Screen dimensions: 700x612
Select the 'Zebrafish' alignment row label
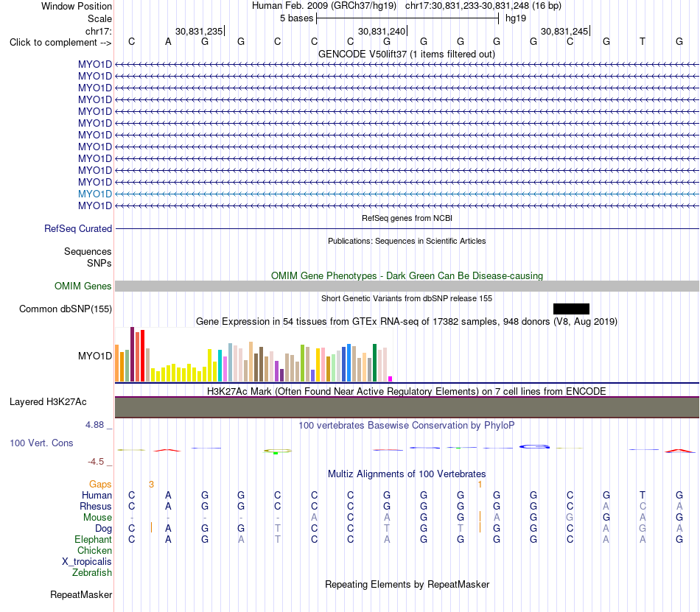click(x=92, y=572)
